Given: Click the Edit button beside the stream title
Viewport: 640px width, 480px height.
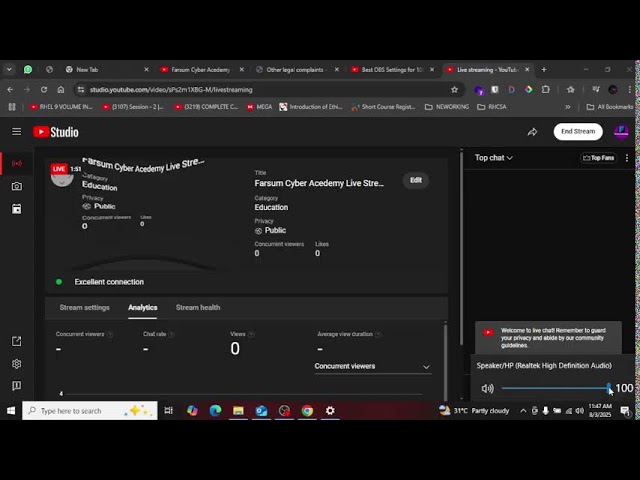Looking at the screenshot, I should point(416,180).
